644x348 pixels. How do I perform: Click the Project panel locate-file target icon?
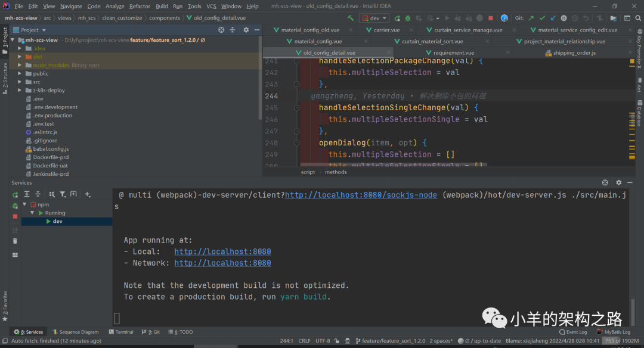[x=221, y=30]
